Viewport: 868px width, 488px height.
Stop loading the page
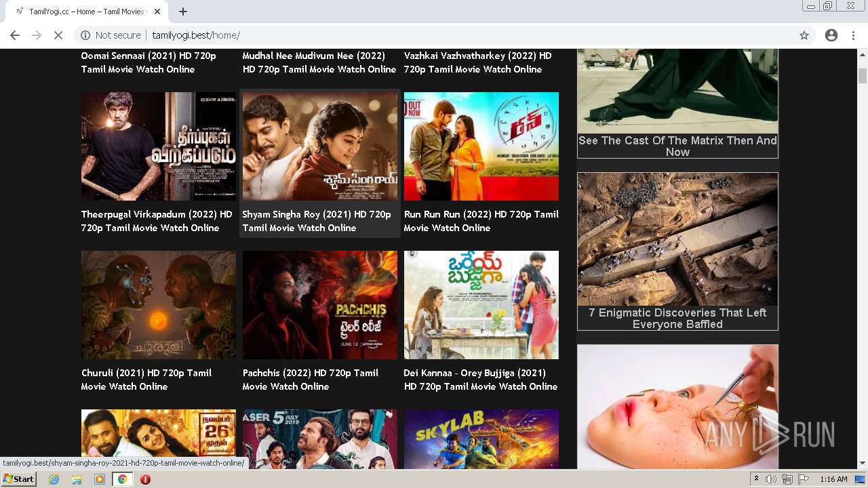(58, 35)
